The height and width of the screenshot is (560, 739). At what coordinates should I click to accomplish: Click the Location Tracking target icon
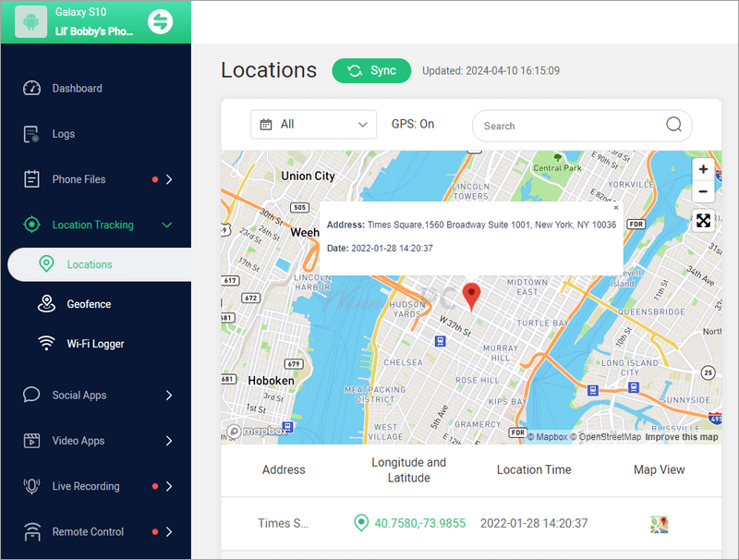coord(31,225)
